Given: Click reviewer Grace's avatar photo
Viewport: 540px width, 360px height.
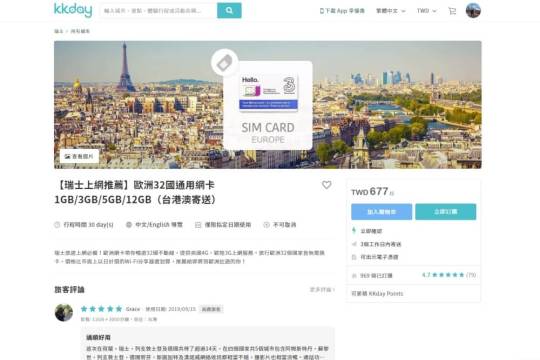Looking at the screenshot, I should (64, 312).
